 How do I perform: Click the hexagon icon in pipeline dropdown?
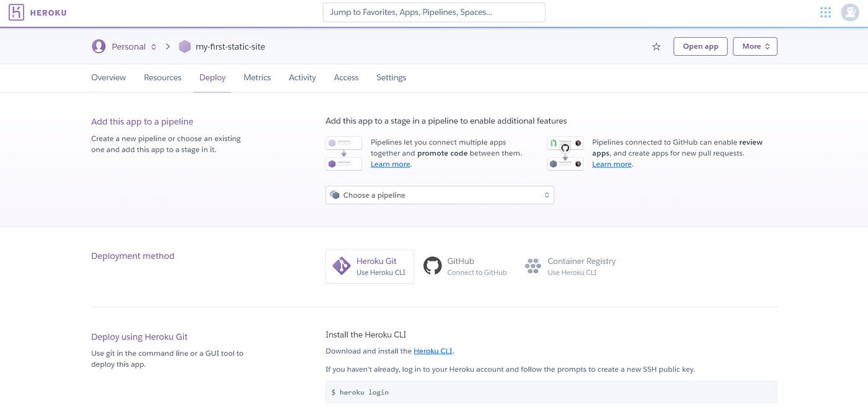tap(335, 195)
